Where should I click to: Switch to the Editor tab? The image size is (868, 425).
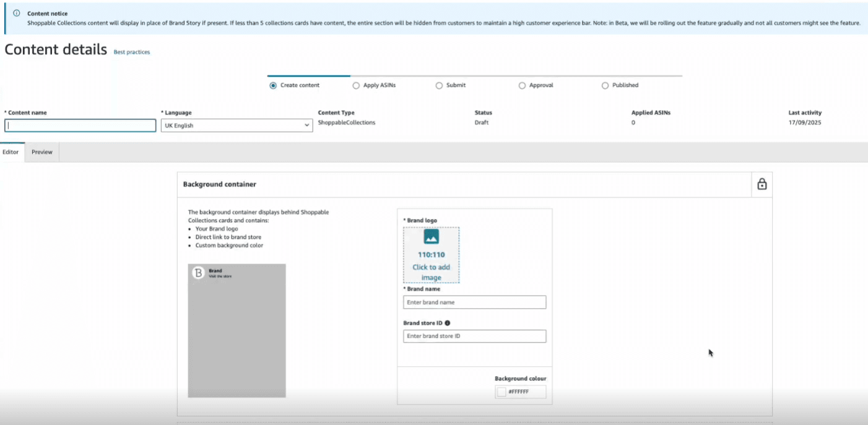(x=11, y=152)
